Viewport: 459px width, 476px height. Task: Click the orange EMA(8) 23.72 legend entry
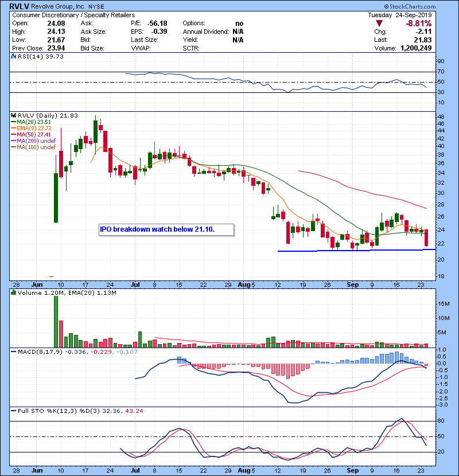pyautogui.click(x=32, y=128)
